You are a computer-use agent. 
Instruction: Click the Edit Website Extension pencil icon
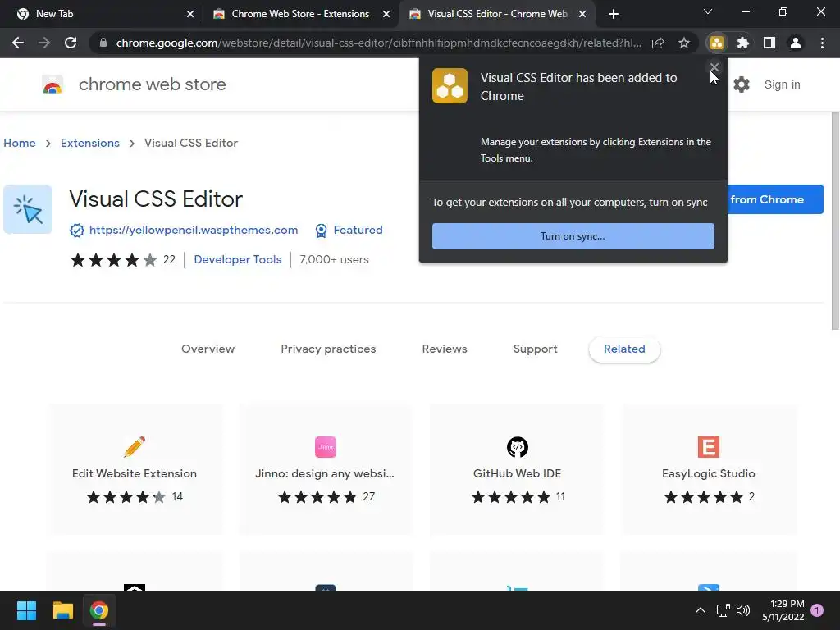click(x=135, y=447)
